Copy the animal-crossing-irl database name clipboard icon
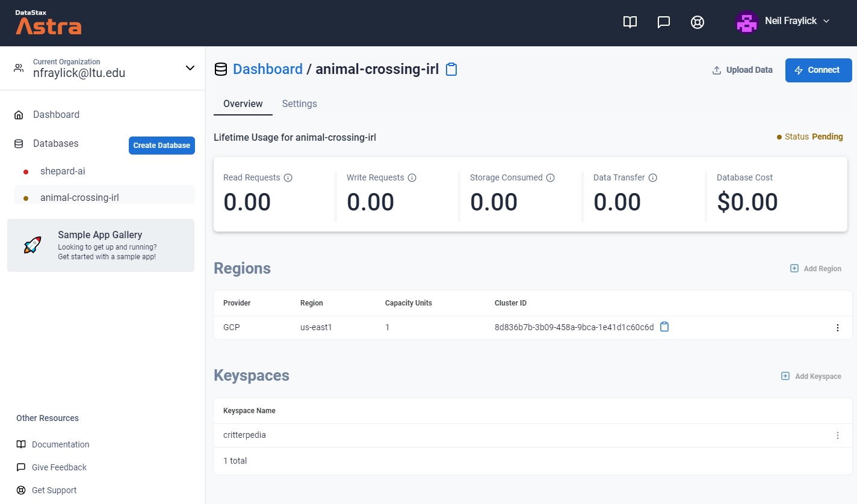857x504 pixels. (x=451, y=69)
